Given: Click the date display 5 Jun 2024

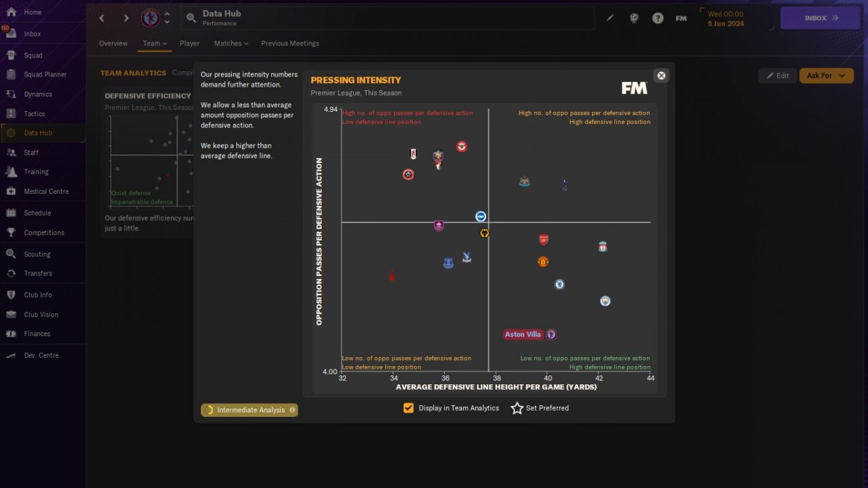Looking at the screenshot, I should [726, 24].
